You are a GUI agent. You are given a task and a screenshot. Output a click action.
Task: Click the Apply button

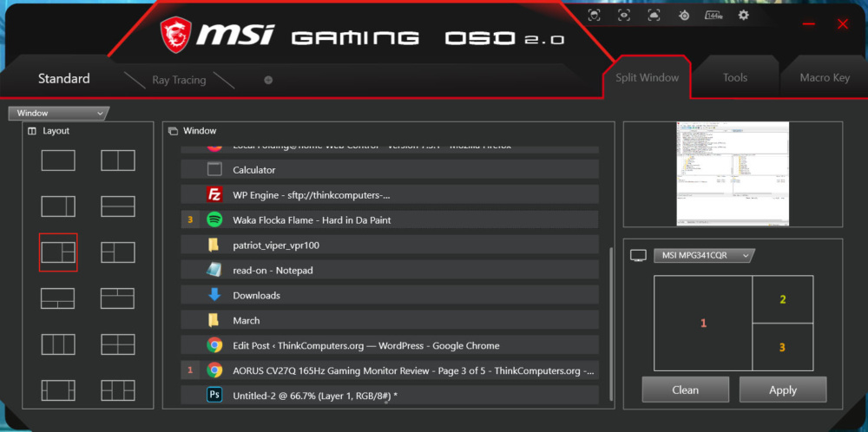click(783, 390)
